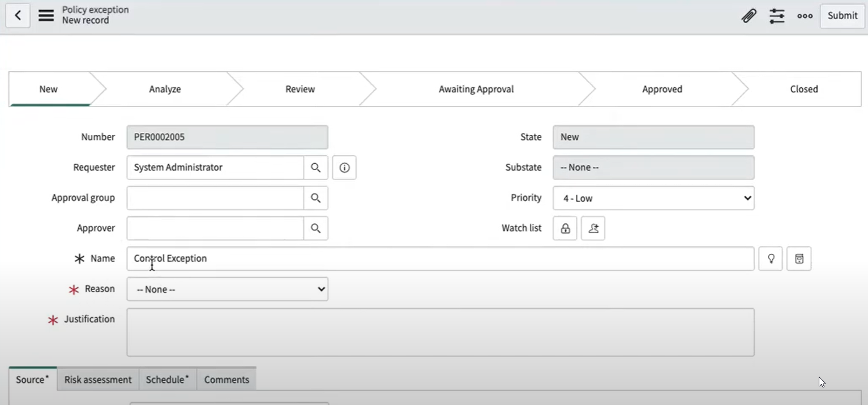Click the lightbulb suggestion icon beside Name
Viewport: 868px width, 405px height.
tap(771, 259)
